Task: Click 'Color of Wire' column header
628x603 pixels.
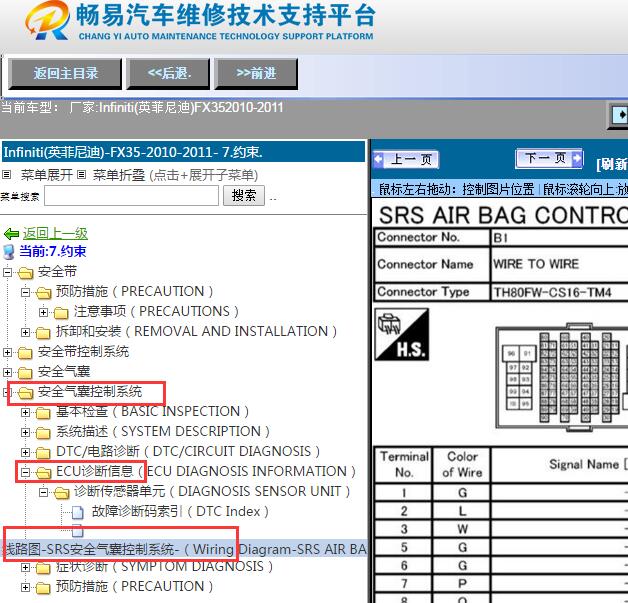Action: (462, 464)
